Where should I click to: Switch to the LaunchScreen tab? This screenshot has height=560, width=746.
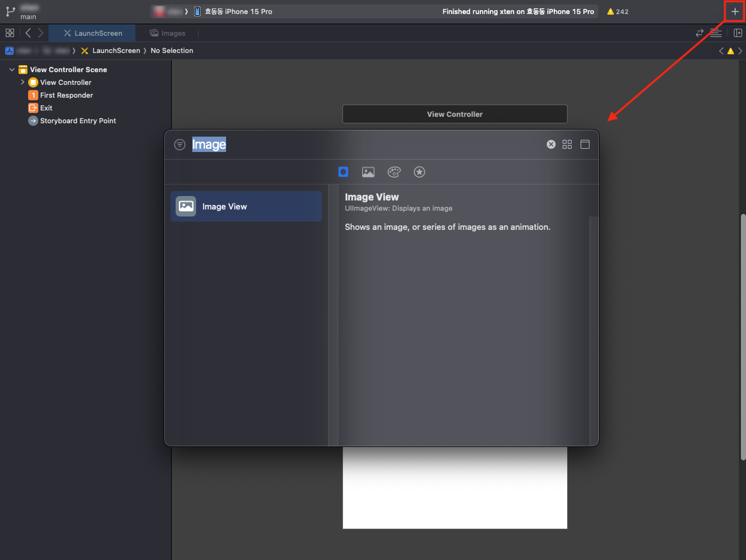pyautogui.click(x=93, y=33)
